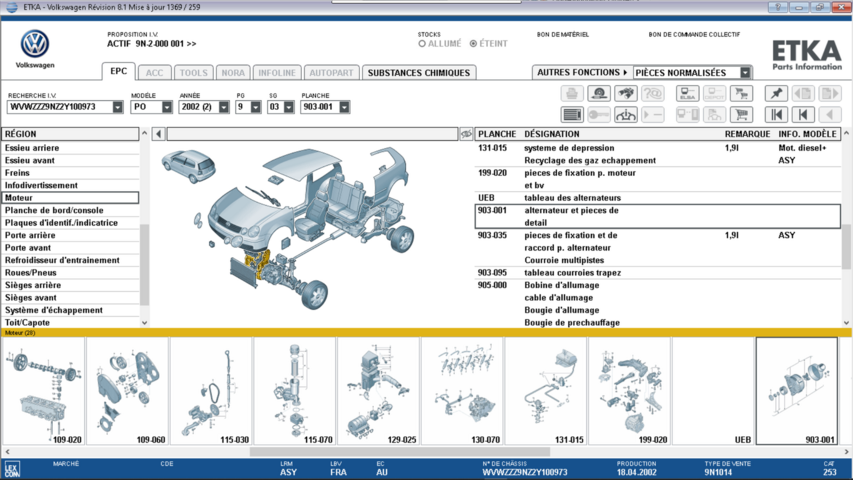
Task: Click Bon de Commande Collectif link
Action: point(694,34)
